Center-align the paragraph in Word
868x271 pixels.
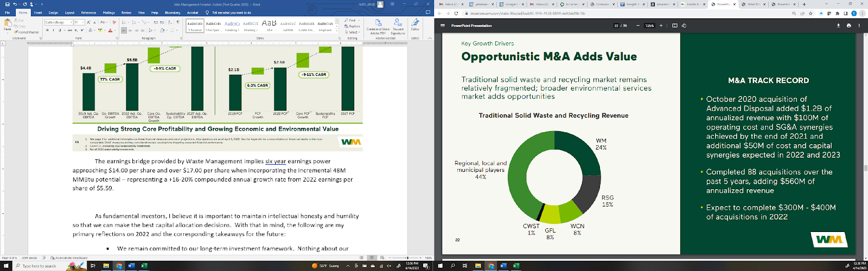click(x=130, y=30)
